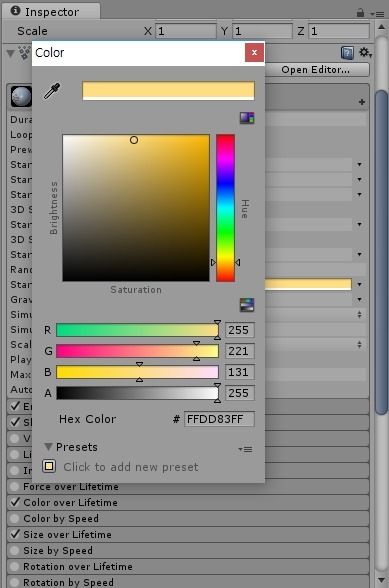The width and height of the screenshot is (389, 588).
Task: Click the 'Scale' label in Transform
Action: click(32, 31)
